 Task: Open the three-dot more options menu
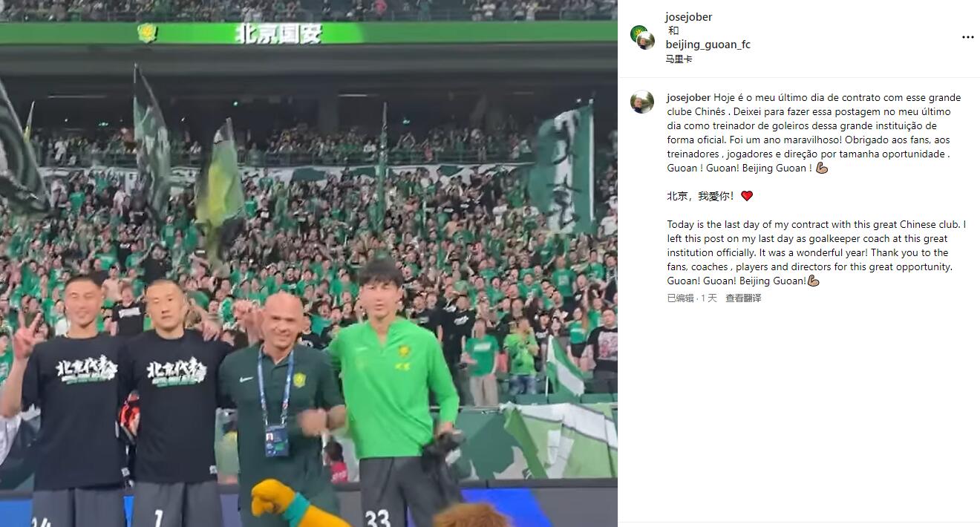[x=967, y=37]
